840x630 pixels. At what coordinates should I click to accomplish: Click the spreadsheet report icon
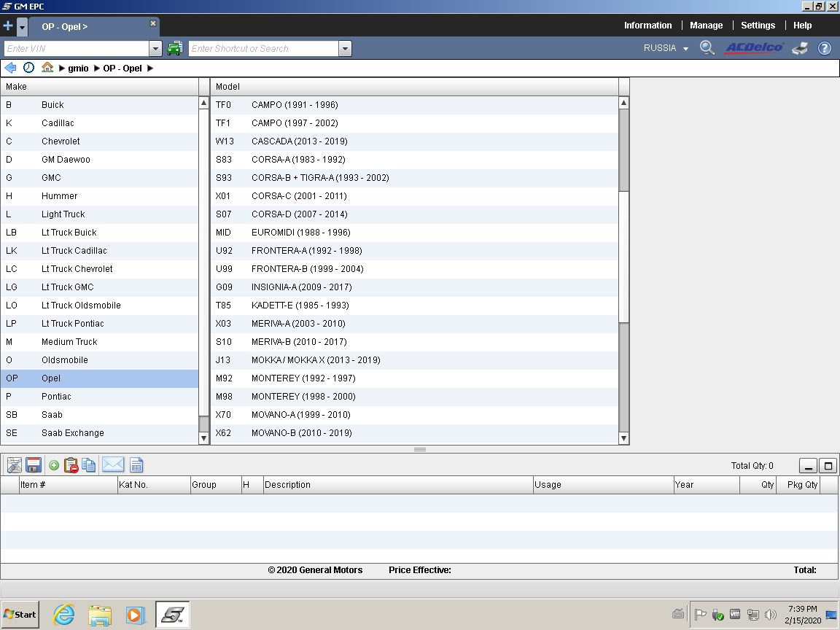point(136,465)
